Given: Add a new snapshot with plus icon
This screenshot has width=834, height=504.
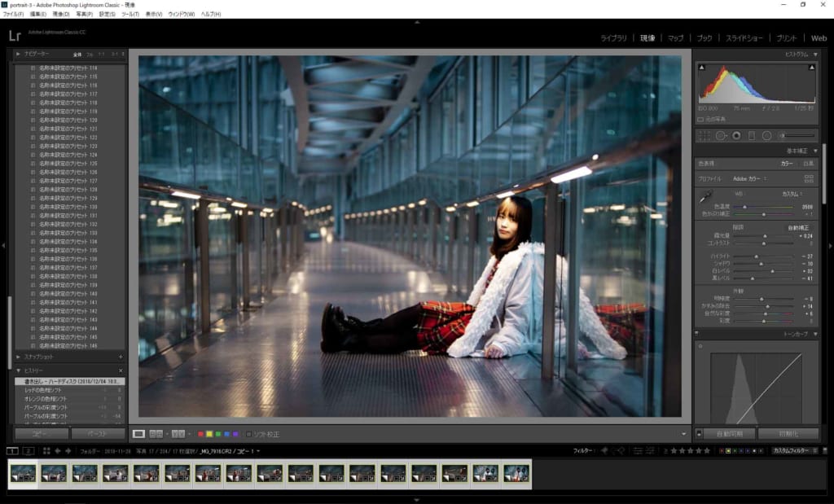Looking at the screenshot, I should [x=121, y=357].
